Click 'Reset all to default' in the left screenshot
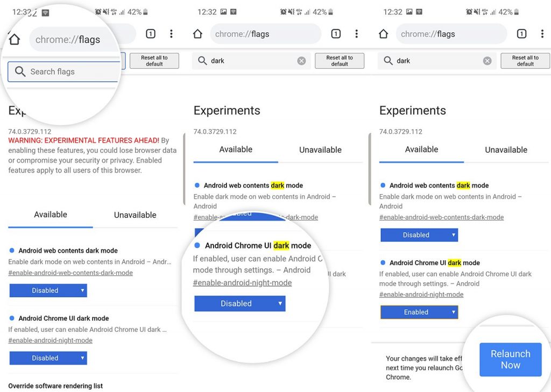 click(154, 61)
